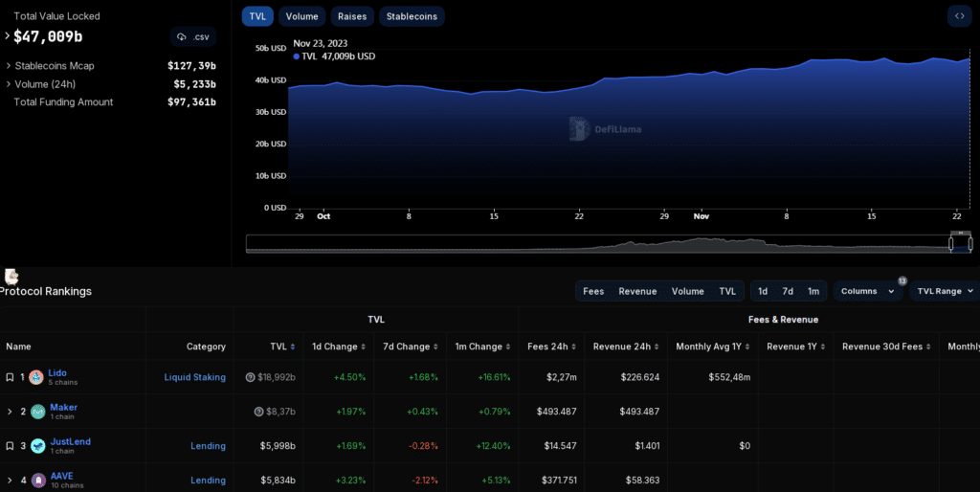
Task: Sort by the Revenue 30d Fees column
Action: pyautogui.click(x=928, y=347)
